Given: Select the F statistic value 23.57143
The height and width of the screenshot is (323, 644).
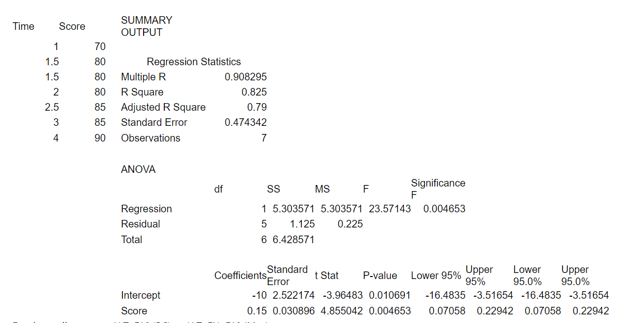Looking at the screenshot, I should [x=390, y=209].
